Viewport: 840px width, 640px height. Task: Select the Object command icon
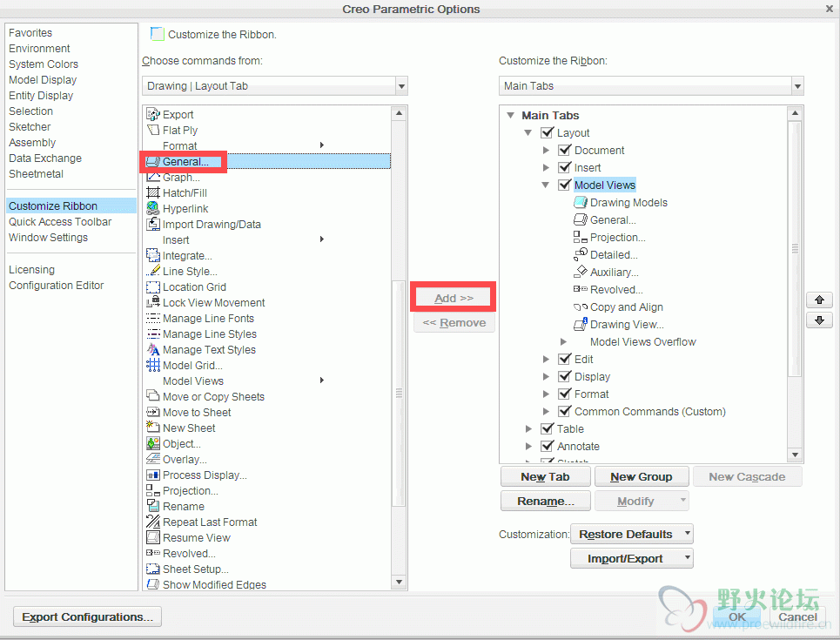[x=153, y=443]
